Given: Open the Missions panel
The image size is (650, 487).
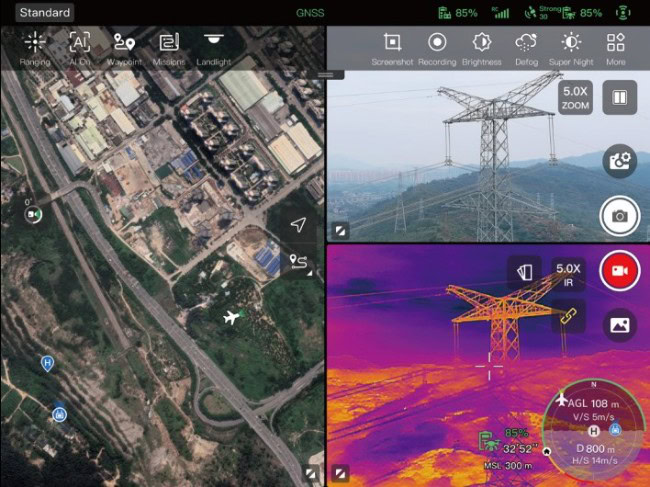Looking at the screenshot, I should coord(169,49).
